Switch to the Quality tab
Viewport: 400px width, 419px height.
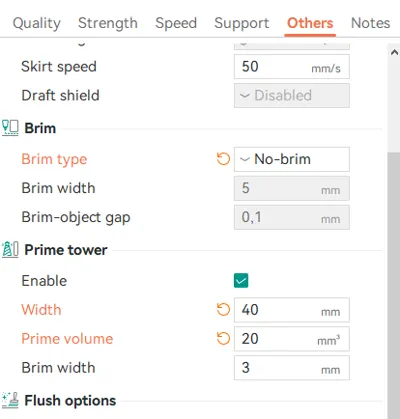point(37,23)
